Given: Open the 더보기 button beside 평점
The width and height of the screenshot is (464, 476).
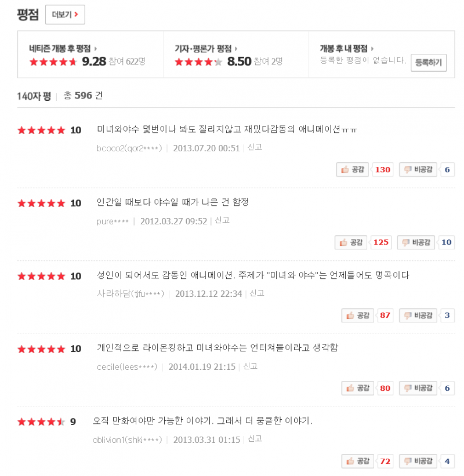Looking at the screenshot, I should click(x=65, y=15).
